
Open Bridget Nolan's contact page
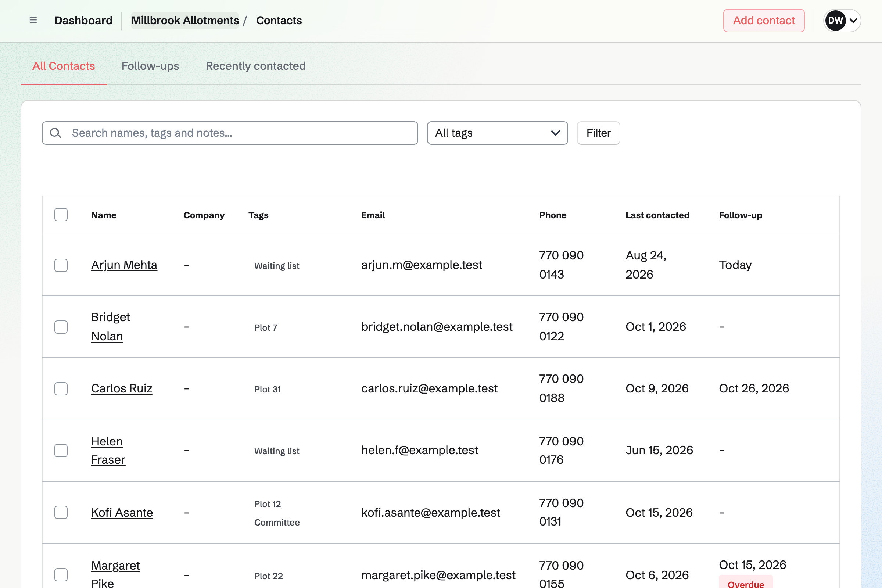(x=111, y=327)
